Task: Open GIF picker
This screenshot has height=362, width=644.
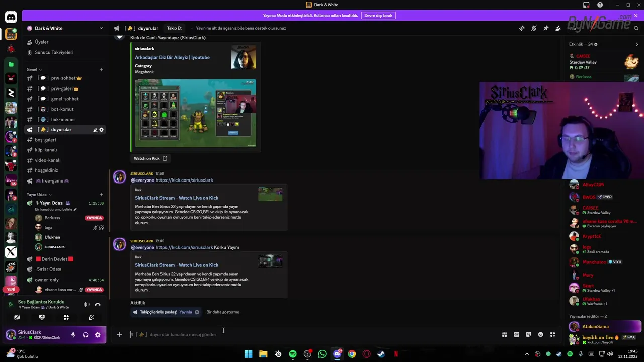Action: [x=516, y=334]
